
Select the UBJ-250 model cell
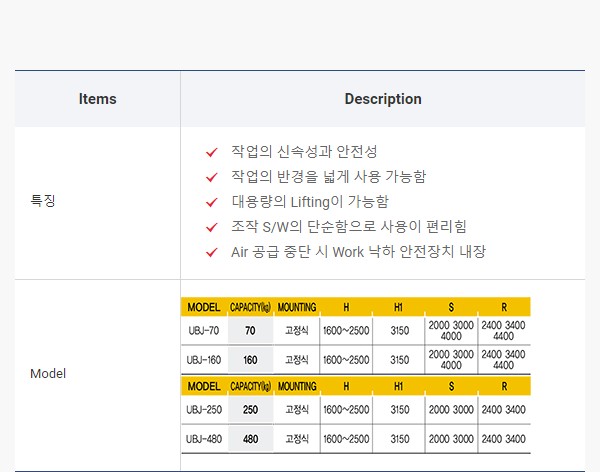[203, 409]
